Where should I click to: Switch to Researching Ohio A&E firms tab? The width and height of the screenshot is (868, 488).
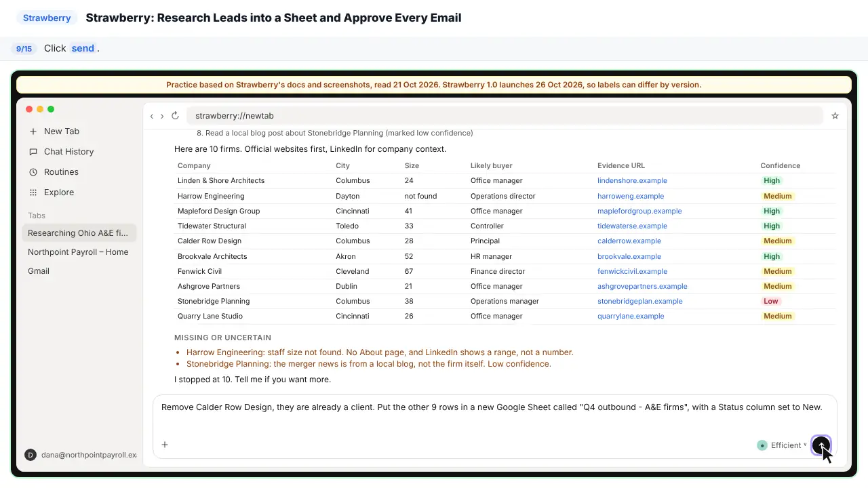[79, 233]
